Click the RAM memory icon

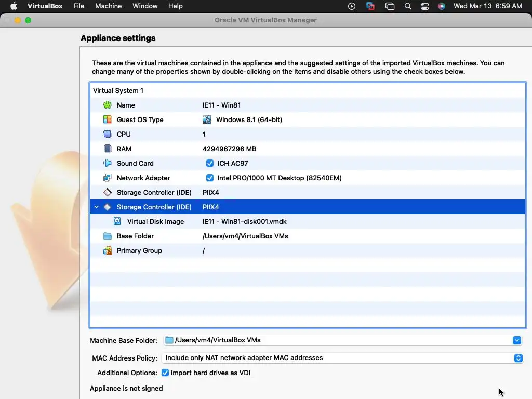point(108,149)
